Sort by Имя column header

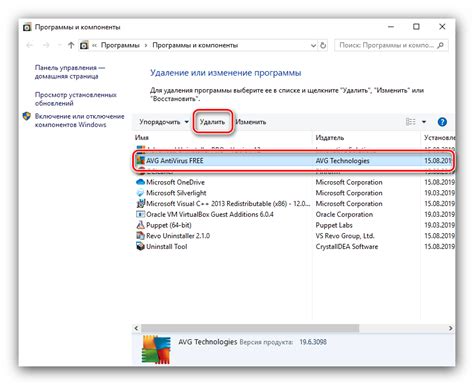[142, 138]
